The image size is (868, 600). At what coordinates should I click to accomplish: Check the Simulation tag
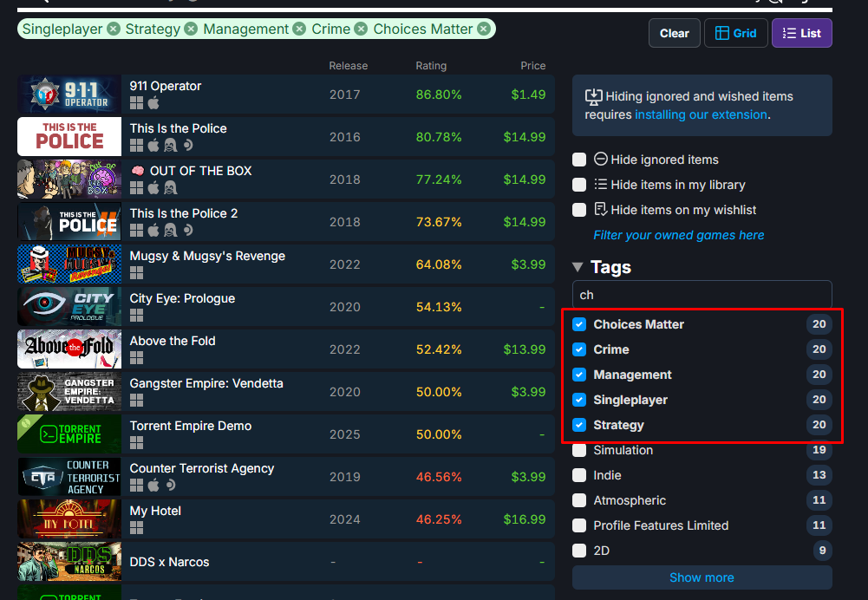(x=579, y=450)
